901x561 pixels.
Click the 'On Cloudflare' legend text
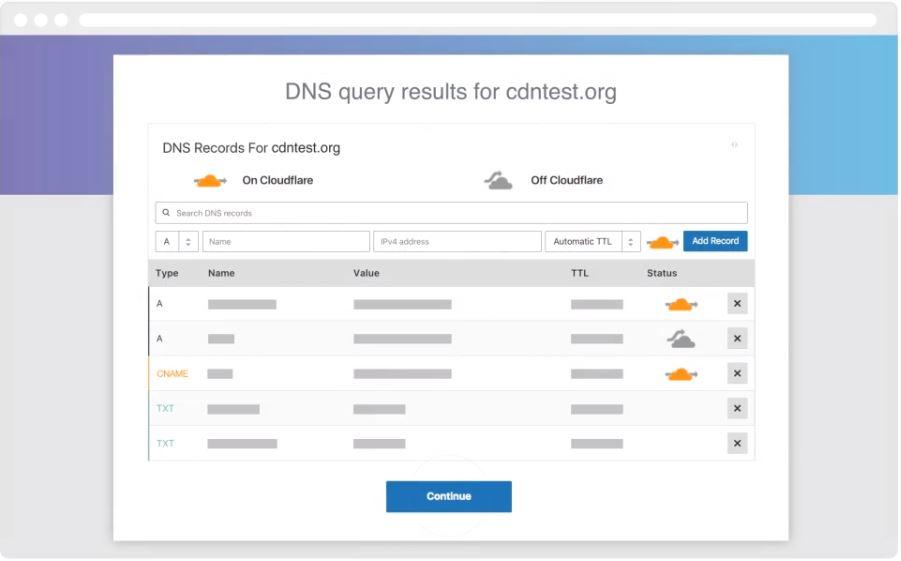click(278, 180)
